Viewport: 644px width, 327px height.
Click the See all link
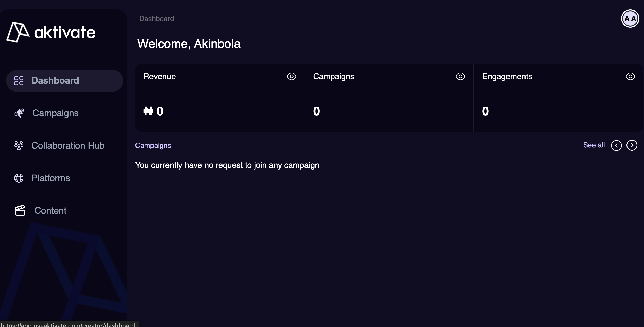[594, 145]
